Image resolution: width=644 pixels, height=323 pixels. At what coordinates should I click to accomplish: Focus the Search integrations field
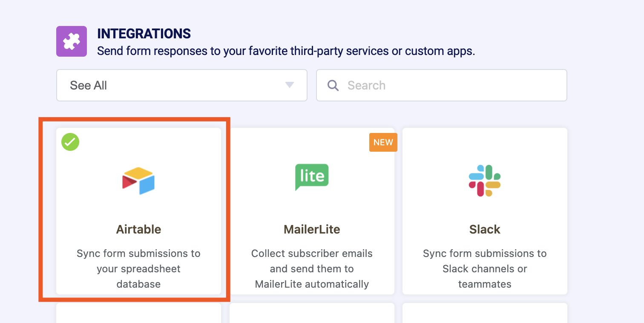tap(441, 85)
